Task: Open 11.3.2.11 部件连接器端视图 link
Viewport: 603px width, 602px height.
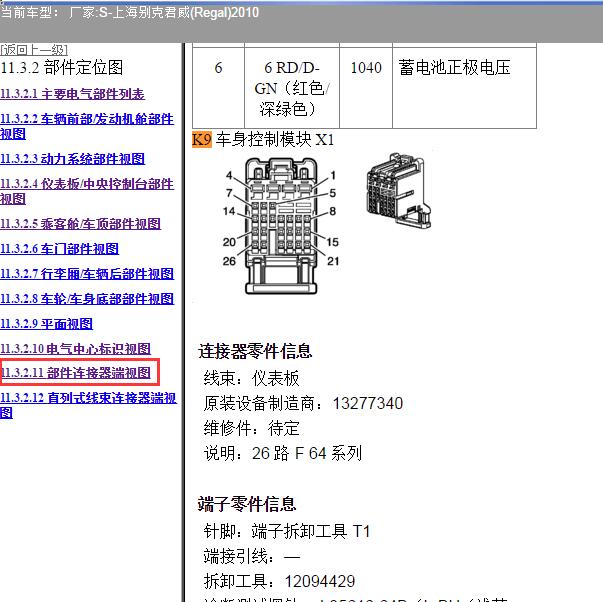Action: (76, 372)
